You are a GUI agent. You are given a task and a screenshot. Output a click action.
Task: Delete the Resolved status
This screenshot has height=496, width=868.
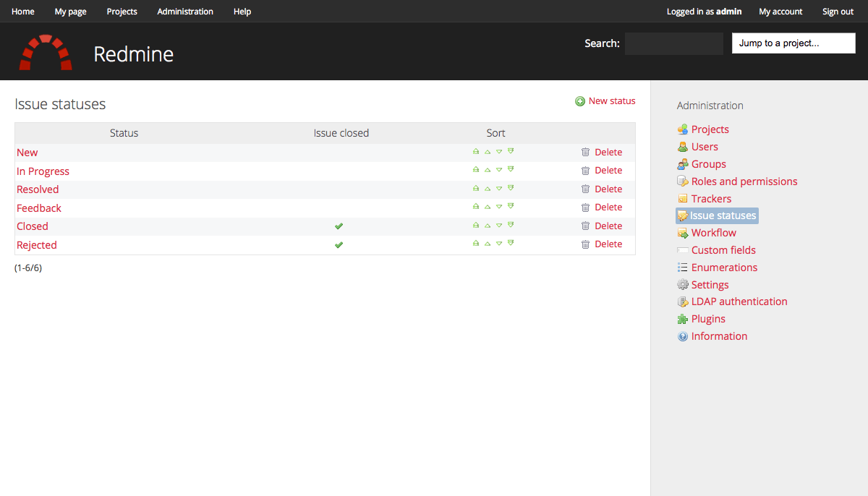click(602, 189)
